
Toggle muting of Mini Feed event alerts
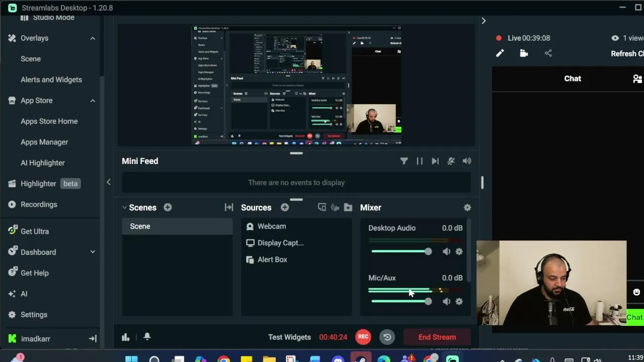pos(451,161)
